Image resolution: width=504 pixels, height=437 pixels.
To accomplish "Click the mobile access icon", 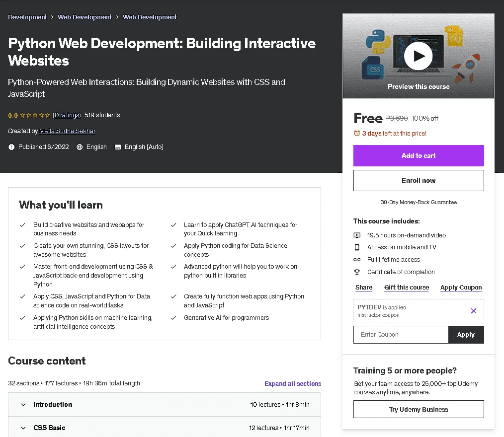I will (x=357, y=247).
